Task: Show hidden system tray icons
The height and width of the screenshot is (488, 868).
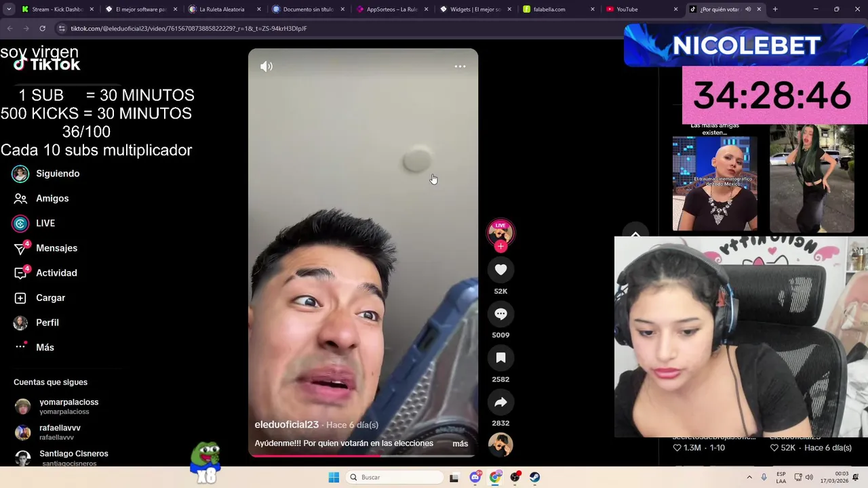Action: (749, 477)
